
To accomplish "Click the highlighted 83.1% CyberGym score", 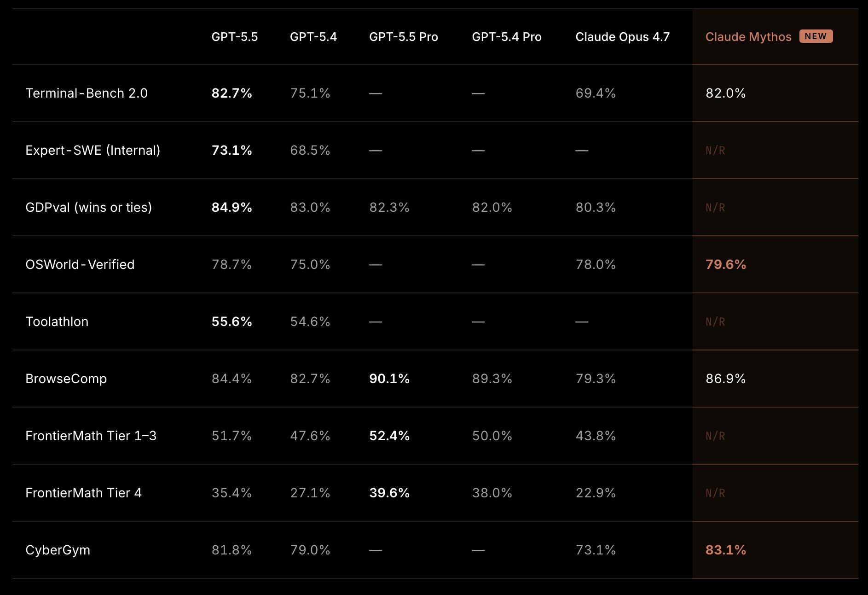I will pyautogui.click(x=725, y=550).
